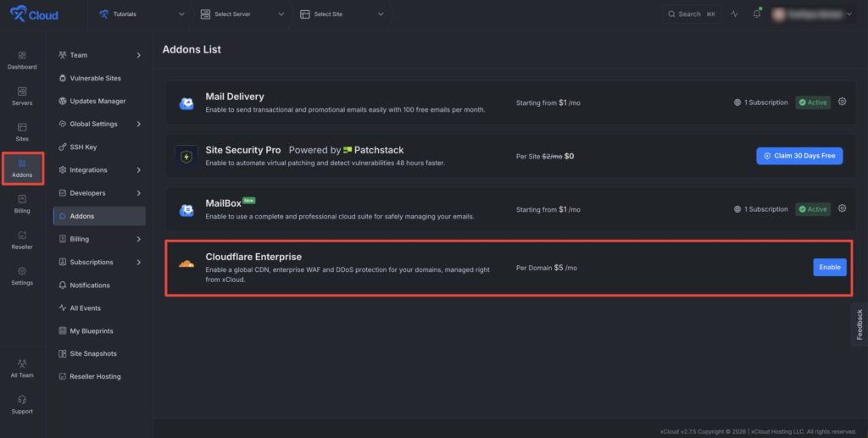Screen dimensions: 868x438
Task: Click the Mail Delivery addon icon
Action: (x=186, y=103)
